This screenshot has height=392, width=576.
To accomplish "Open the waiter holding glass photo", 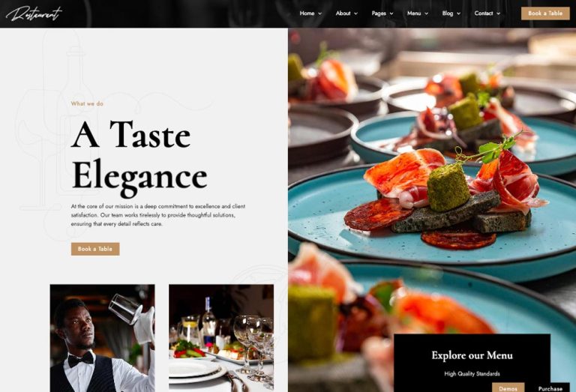I will click(103, 338).
